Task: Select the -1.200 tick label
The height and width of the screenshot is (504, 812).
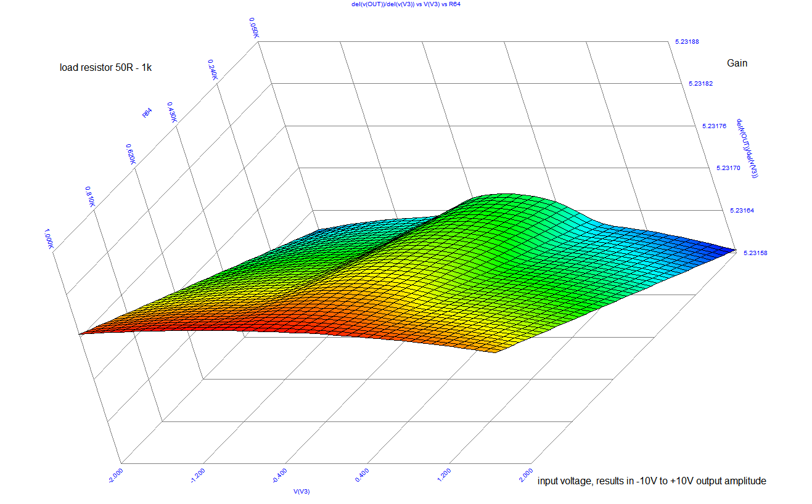Action: click(x=197, y=475)
